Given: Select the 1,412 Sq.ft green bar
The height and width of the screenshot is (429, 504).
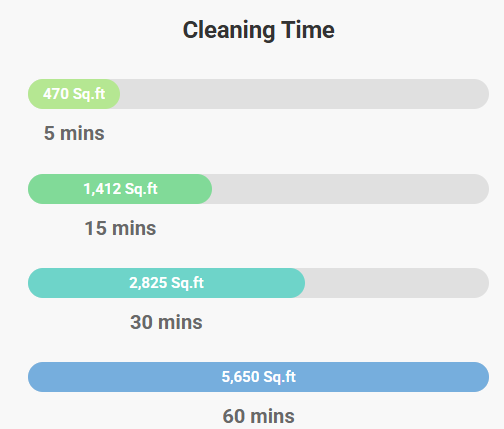Looking at the screenshot, I should coord(120,189).
